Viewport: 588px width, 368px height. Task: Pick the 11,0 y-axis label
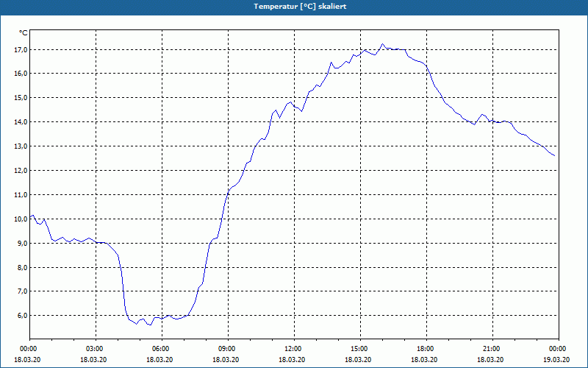[x=21, y=195]
